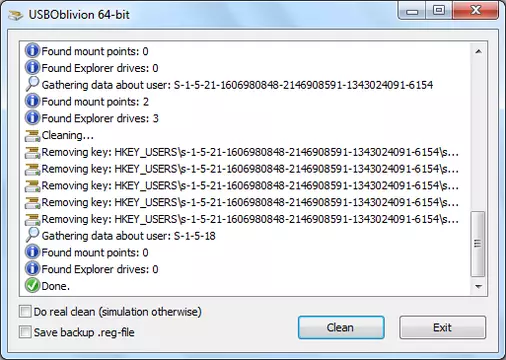Click the green checkmark Done icon
Screen dimensions: 506x360
point(32,286)
